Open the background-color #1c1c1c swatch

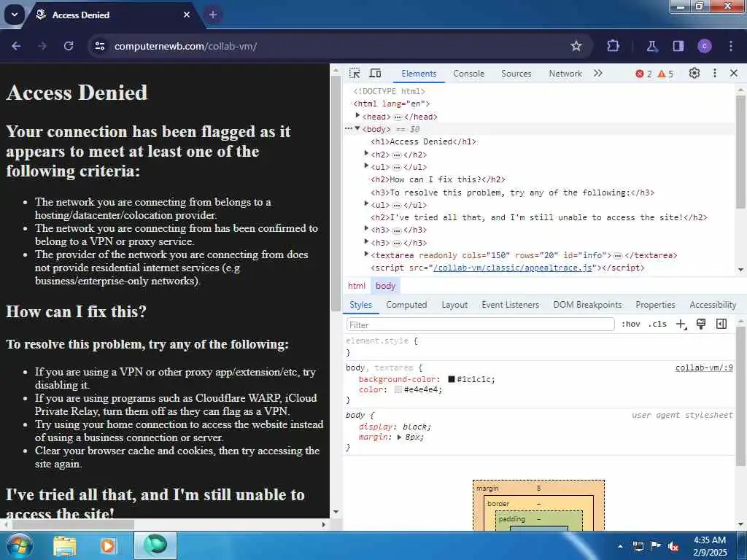[451, 379]
